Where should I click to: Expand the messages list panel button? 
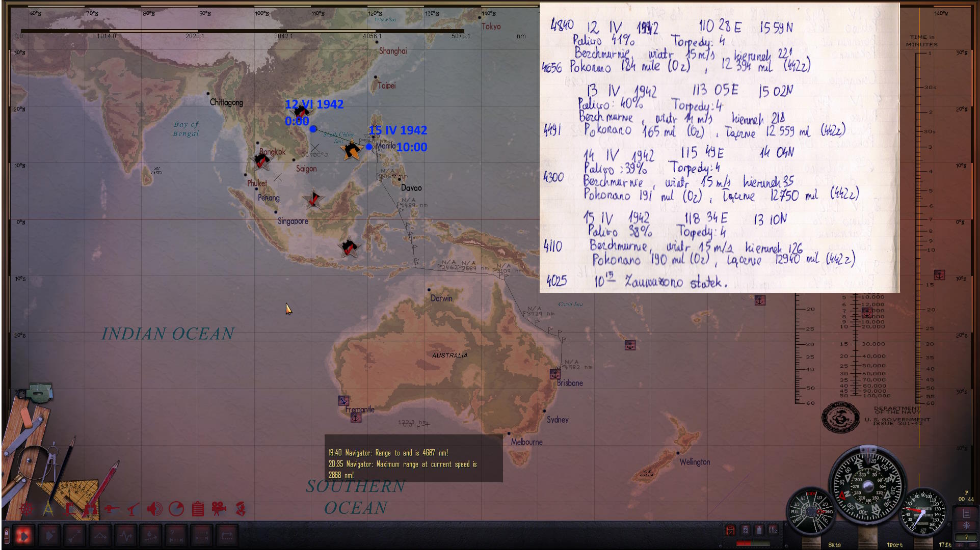pos(966,513)
